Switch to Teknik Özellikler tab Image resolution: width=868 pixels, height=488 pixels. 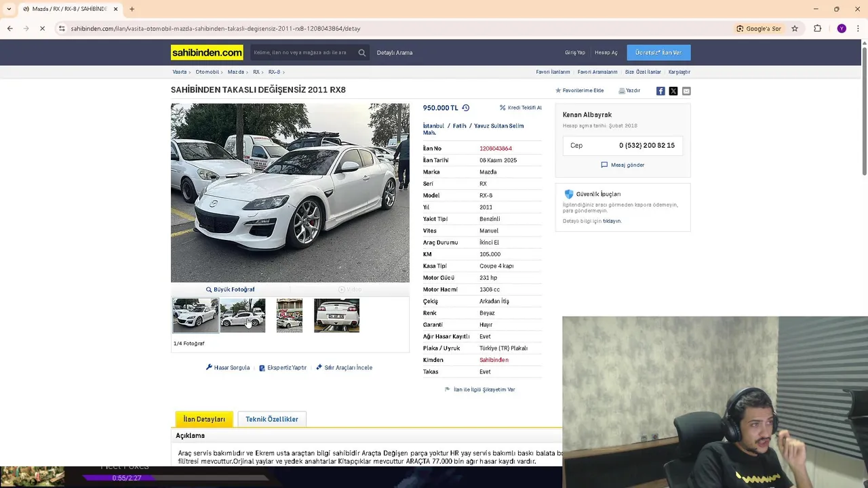point(272,420)
